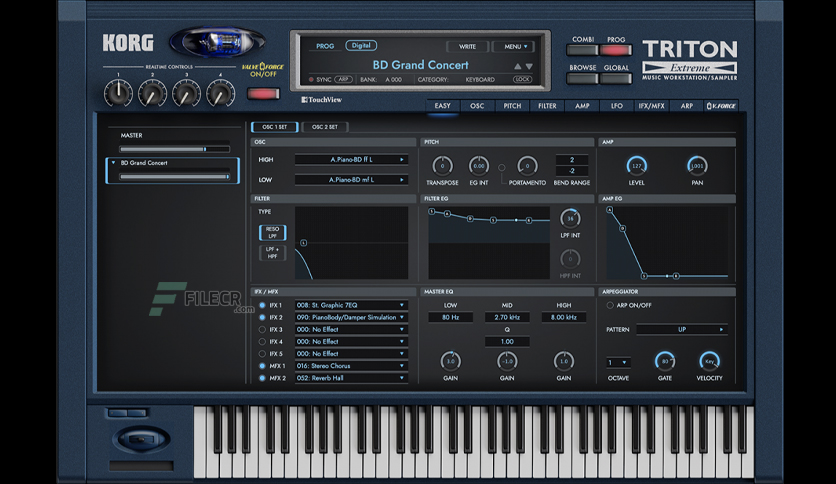Toggle MFX 2 effect on/off

262,378
